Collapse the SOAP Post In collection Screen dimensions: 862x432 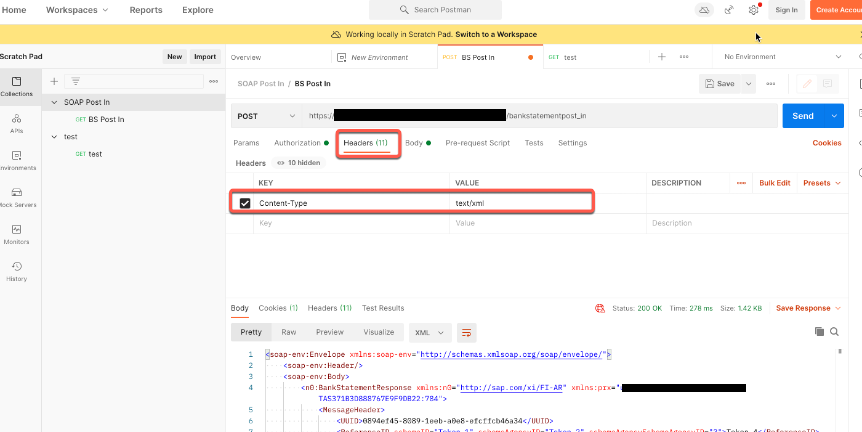55,102
